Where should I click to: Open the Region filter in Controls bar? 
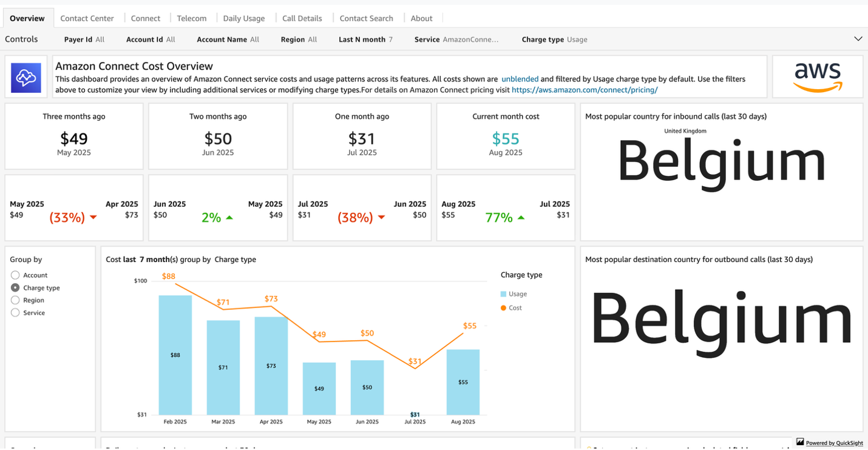pyautogui.click(x=299, y=39)
